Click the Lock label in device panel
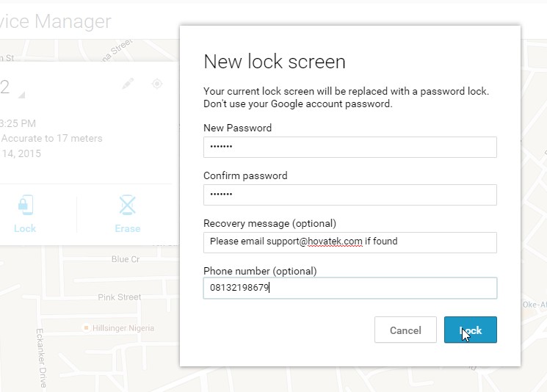The height and width of the screenshot is (392, 547). click(x=25, y=228)
